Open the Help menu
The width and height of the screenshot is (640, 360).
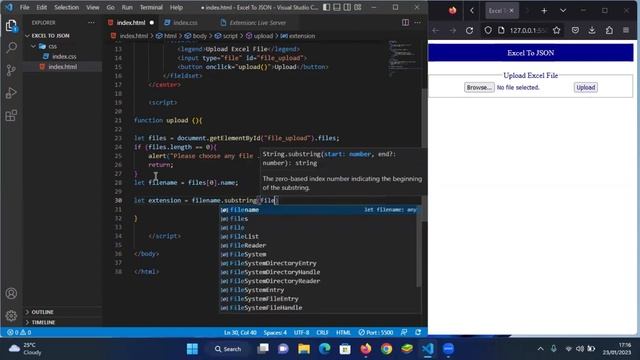[x=176, y=7]
